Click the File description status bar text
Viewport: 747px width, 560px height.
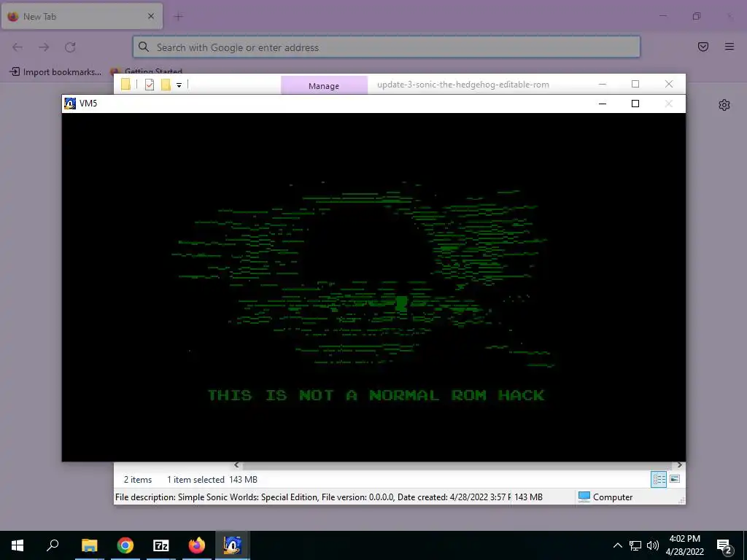click(312, 497)
